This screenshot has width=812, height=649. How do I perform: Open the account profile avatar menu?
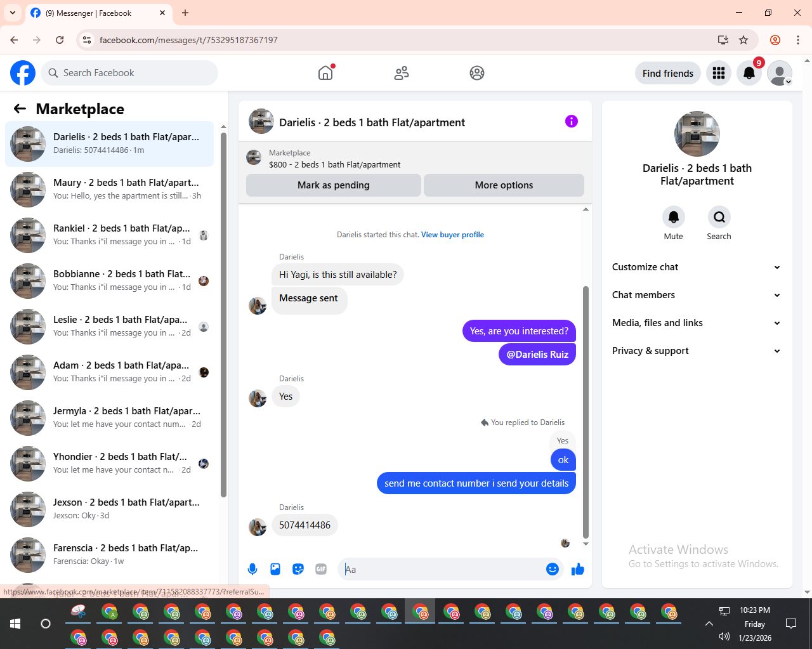click(x=780, y=73)
